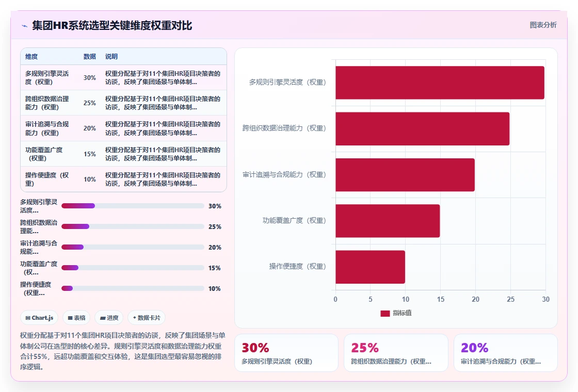
Task: Click the chart axis label 操作便捷度（权重）
Action: (x=297, y=266)
